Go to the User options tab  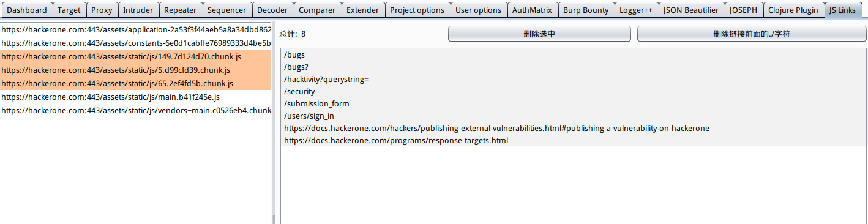(x=479, y=10)
